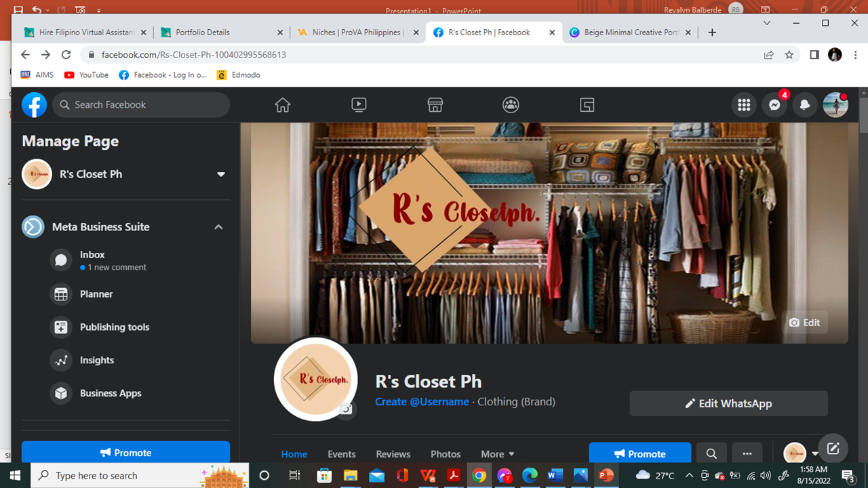Switch to the Niches ProVA Philippines tab

click(x=357, y=33)
